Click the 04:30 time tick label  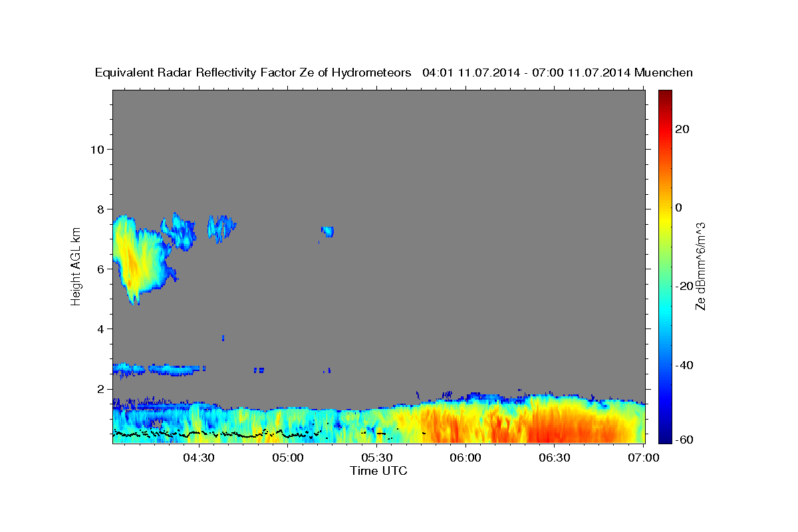click(x=198, y=458)
